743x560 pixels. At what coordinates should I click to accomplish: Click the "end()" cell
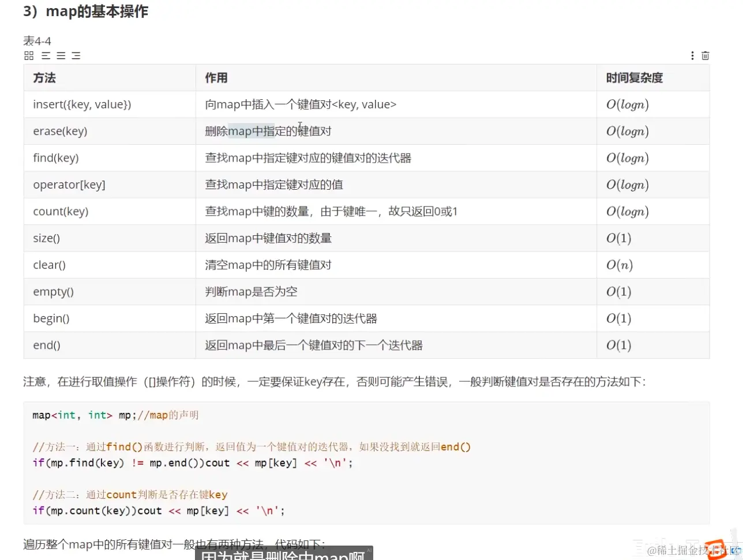click(110, 345)
